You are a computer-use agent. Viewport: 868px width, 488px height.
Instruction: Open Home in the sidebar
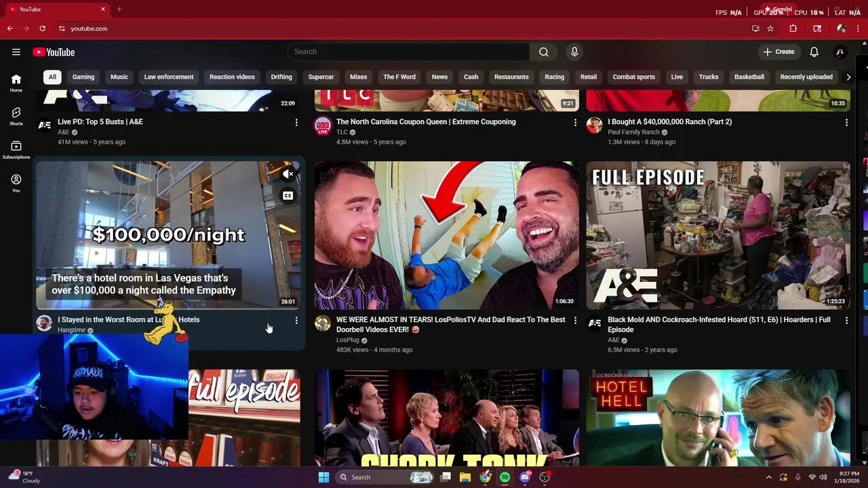pos(16,83)
